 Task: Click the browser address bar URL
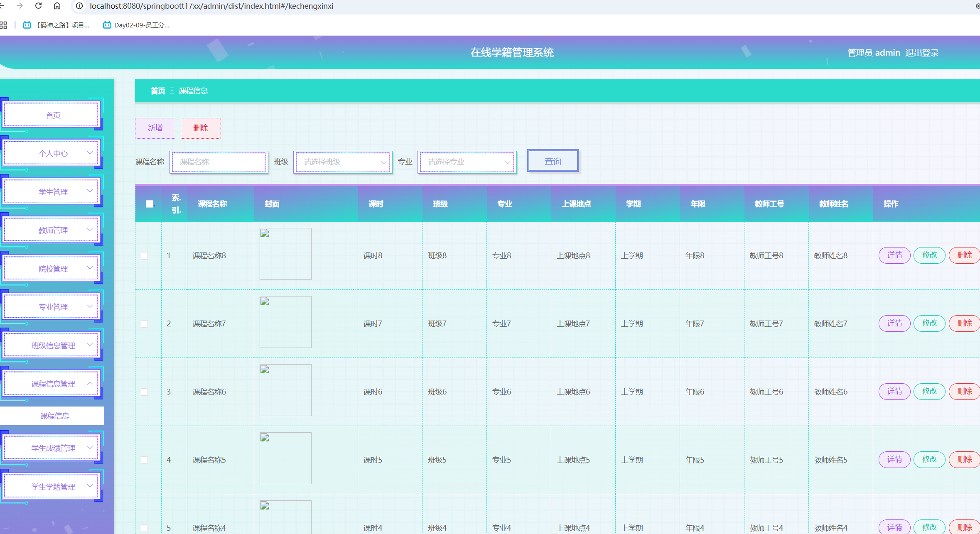pyautogui.click(x=211, y=6)
